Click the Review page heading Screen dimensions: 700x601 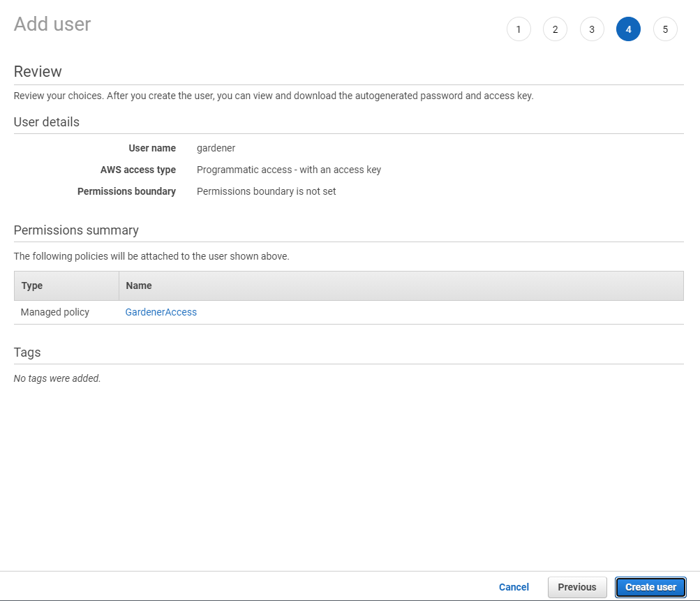(x=38, y=72)
